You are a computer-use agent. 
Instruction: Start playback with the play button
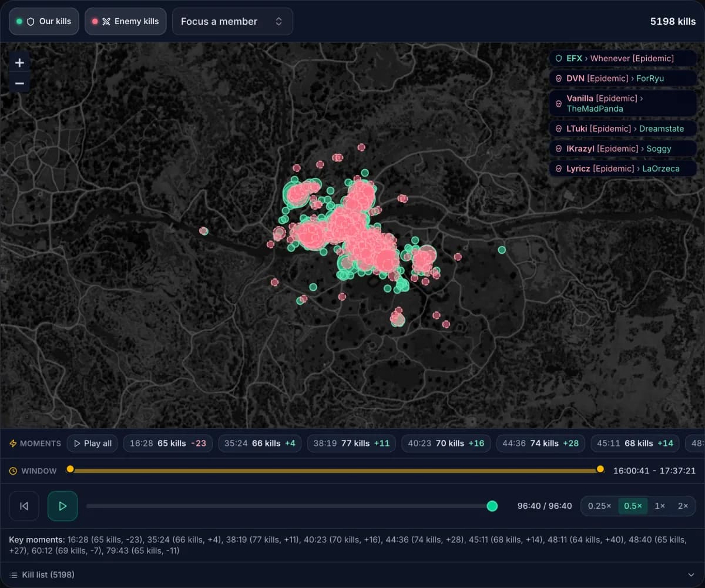click(x=63, y=506)
